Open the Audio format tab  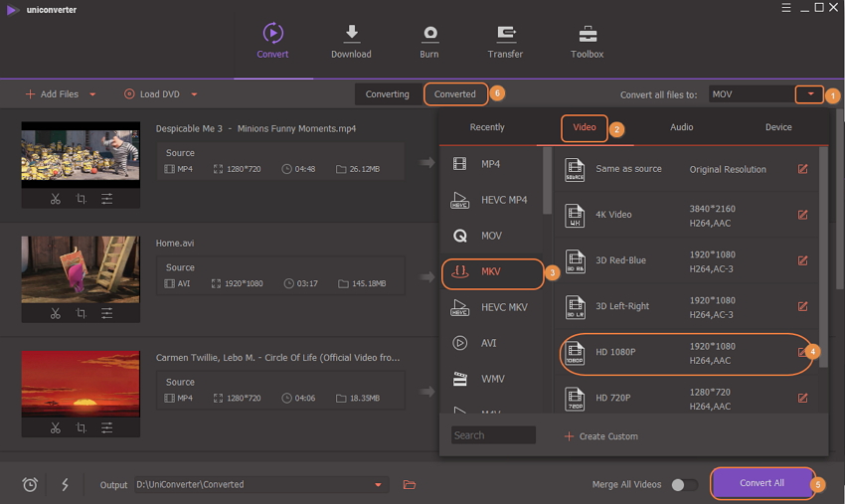pos(681,127)
